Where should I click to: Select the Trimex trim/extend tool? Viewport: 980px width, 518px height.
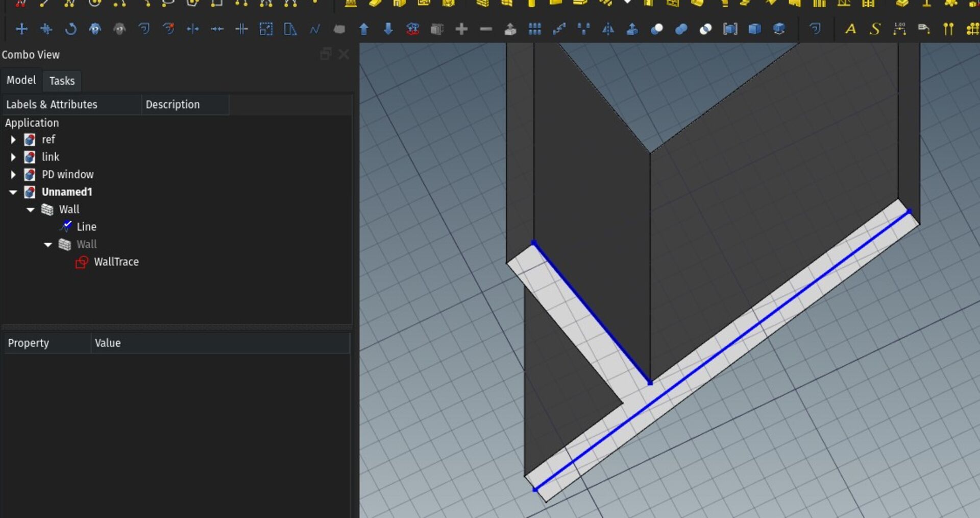193,29
